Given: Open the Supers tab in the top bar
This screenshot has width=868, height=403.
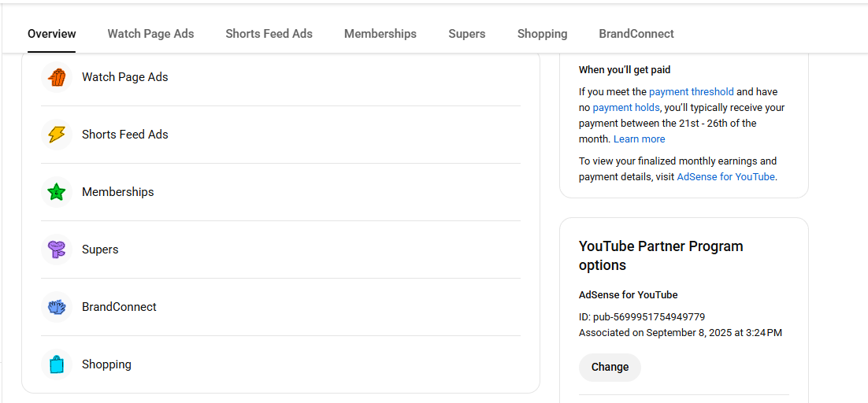Looking at the screenshot, I should (467, 34).
